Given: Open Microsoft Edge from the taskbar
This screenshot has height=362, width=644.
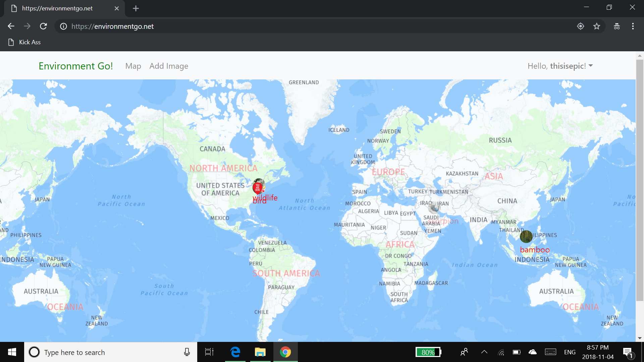Looking at the screenshot, I should pyautogui.click(x=235, y=352).
